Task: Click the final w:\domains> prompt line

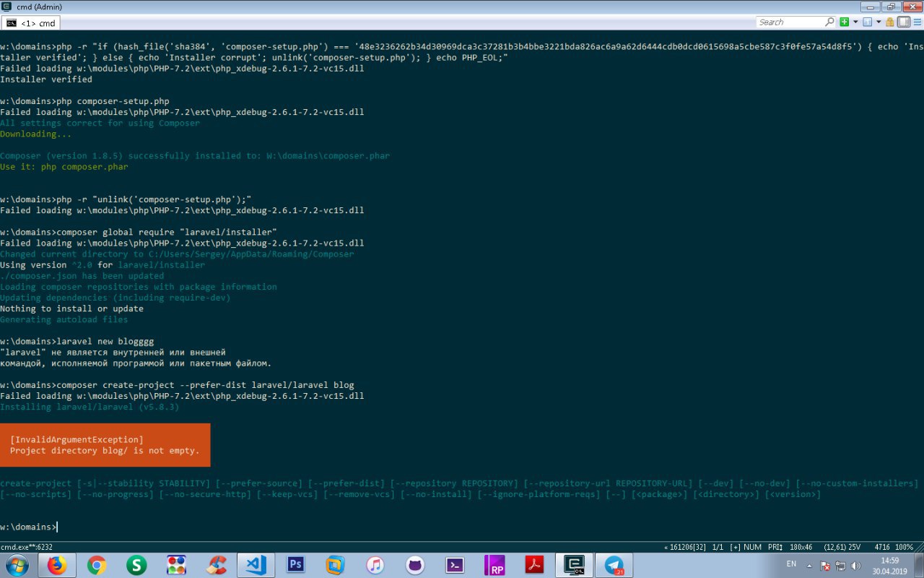Action: tap(28, 527)
